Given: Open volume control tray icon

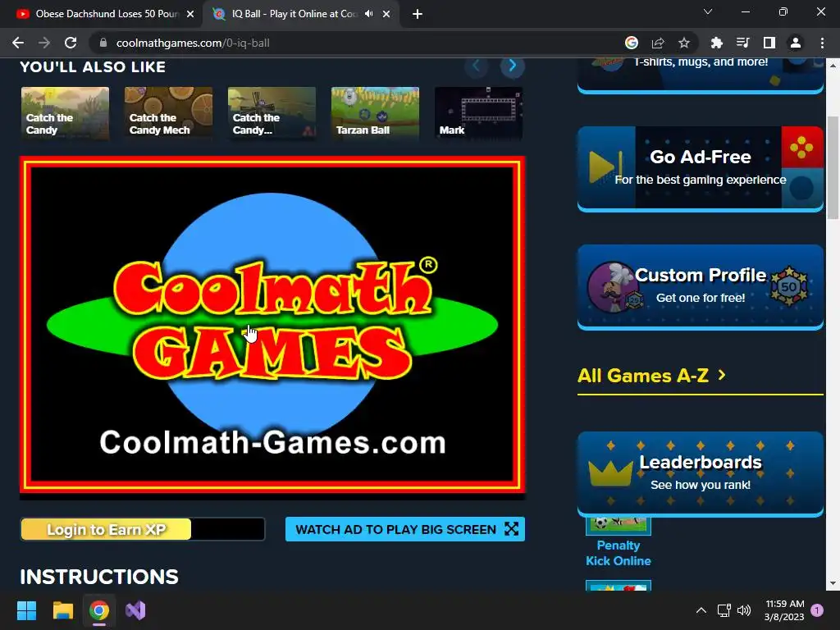Looking at the screenshot, I should click(743, 610).
